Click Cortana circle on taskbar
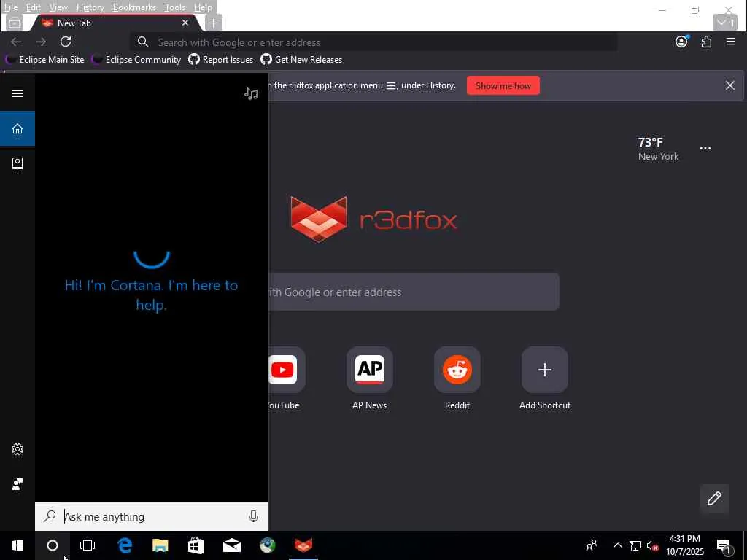The height and width of the screenshot is (560, 747). (x=53, y=545)
